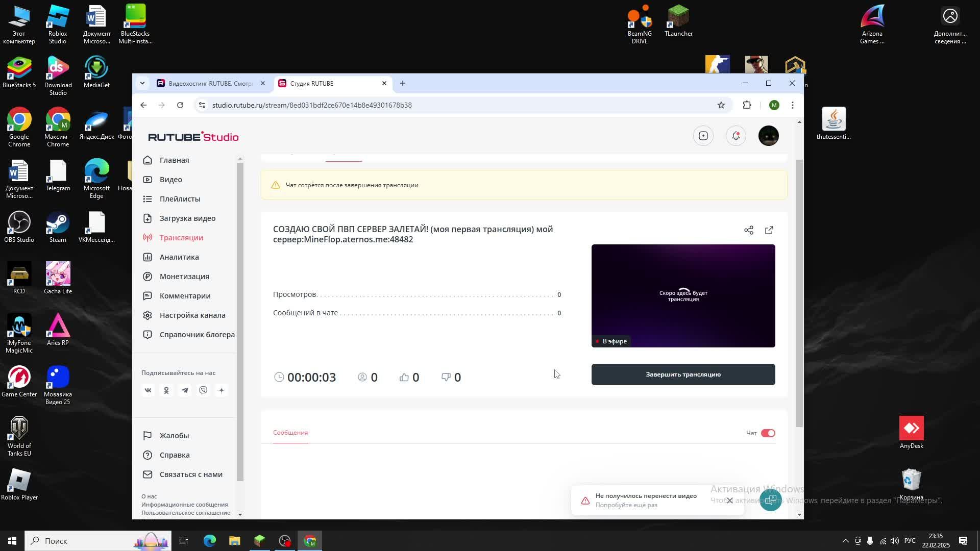Expand the Справочник блогера menu item
Screen dimensions: 980x551
click(197, 334)
